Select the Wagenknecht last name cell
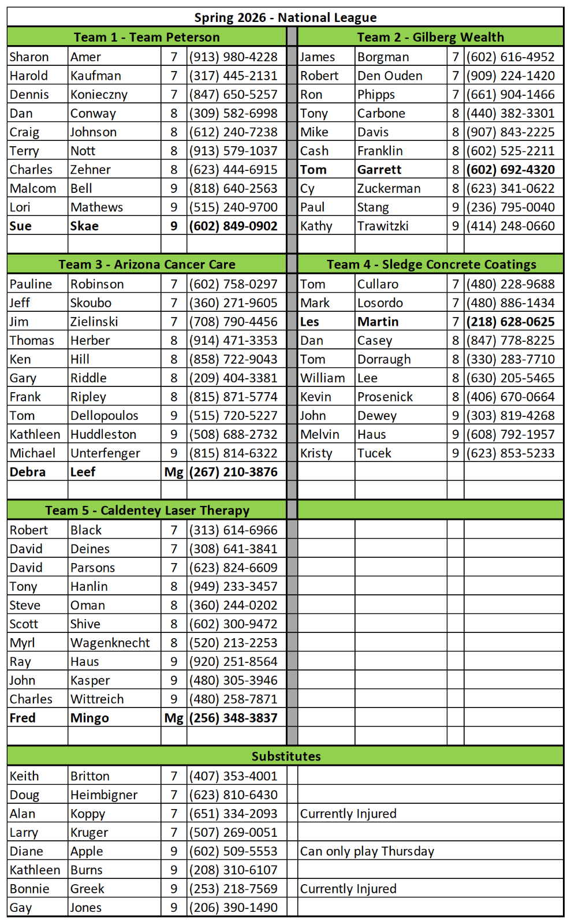The width and height of the screenshot is (571, 924). coord(110,643)
